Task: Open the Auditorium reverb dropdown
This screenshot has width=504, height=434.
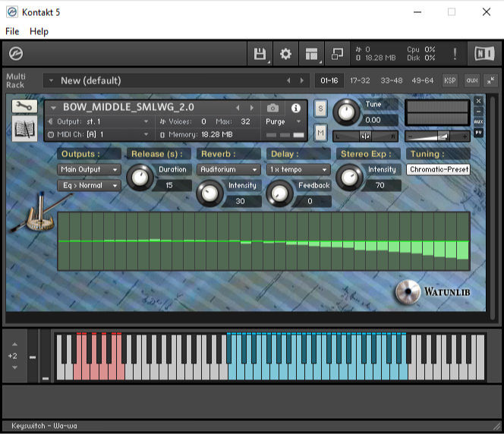Action: [x=228, y=169]
